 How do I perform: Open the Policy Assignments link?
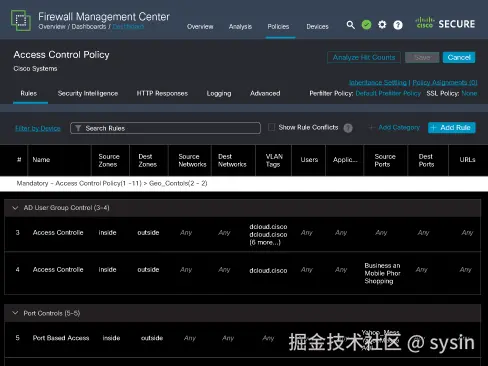coord(445,82)
